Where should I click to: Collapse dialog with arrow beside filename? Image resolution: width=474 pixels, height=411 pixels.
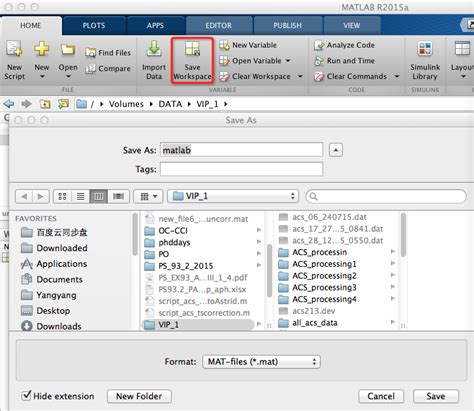(x=336, y=150)
